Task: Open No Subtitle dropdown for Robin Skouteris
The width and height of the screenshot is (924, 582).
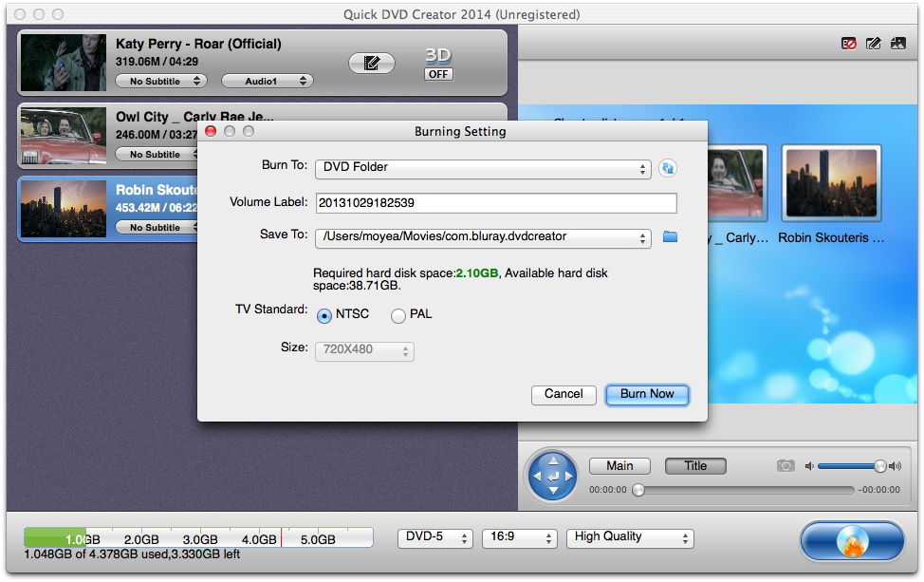Action: tap(157, 227)
